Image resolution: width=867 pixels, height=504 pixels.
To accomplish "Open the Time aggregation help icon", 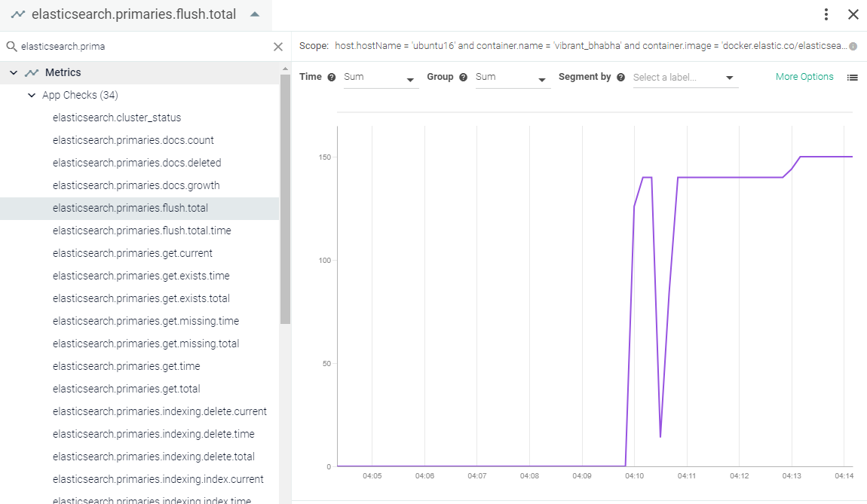I will tap(331, 78).
